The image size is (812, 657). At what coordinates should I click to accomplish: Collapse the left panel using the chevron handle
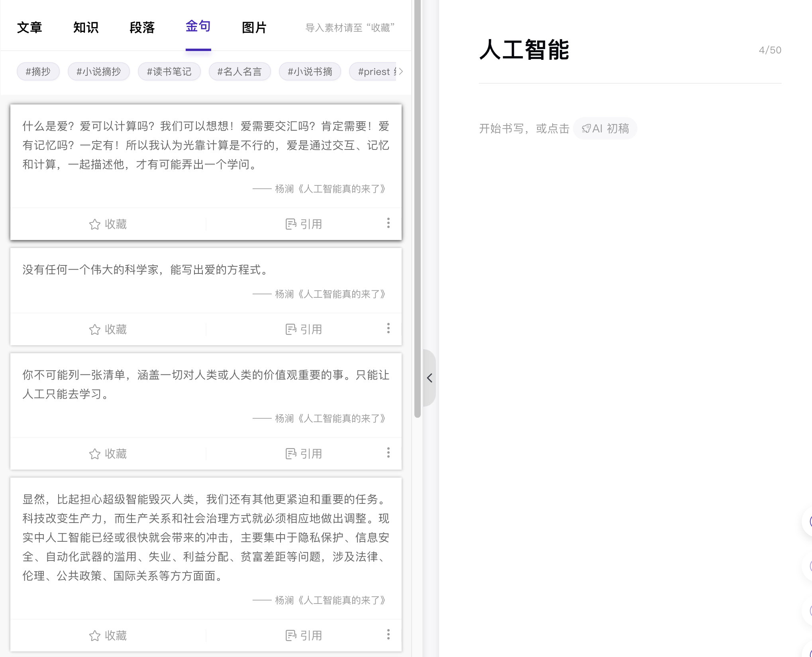(x=430, y=378)
